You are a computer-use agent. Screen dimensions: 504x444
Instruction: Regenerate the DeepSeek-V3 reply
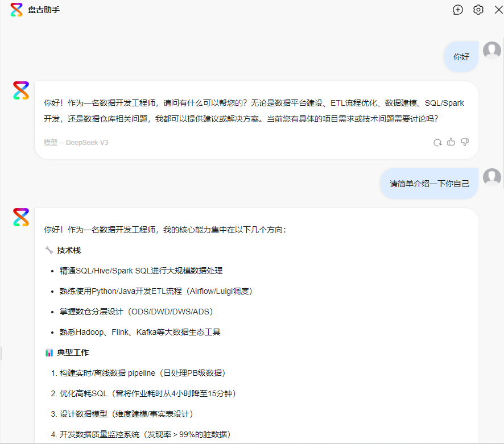tap(437, 142)
